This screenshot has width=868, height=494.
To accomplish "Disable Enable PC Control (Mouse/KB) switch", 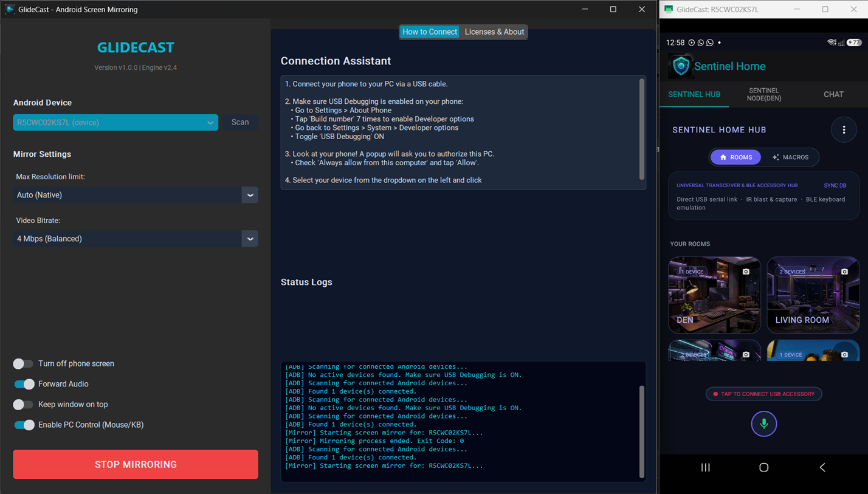I will pos(24,425).
